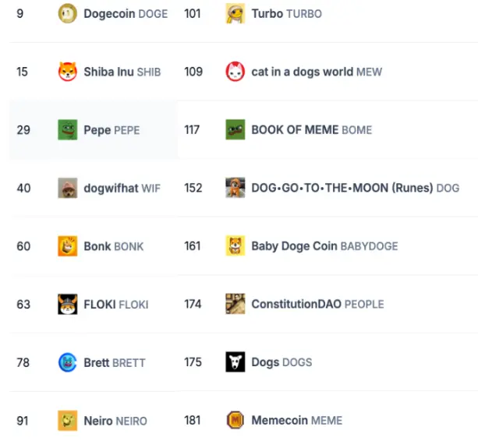
Task: Open the DOG•GO•TO•THE•MOON (Runes) link
Action: click(x=355, y=188)
